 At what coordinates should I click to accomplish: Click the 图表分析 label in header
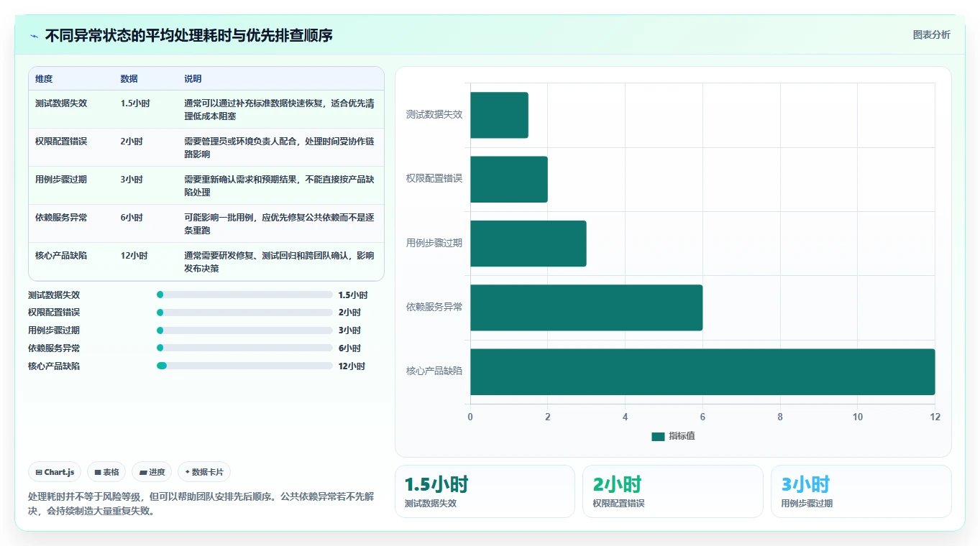(931, 34)
